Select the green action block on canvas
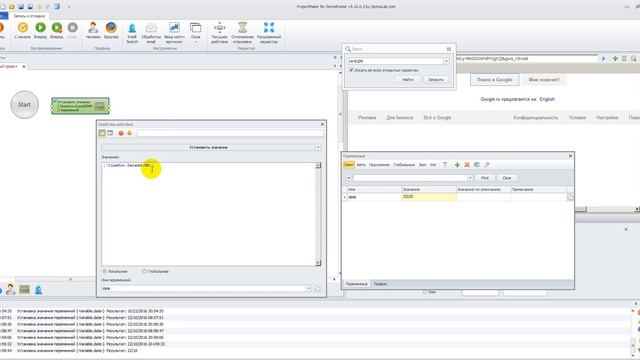Image resolution: width=640 pixels, height=360 pixels. 80,105
